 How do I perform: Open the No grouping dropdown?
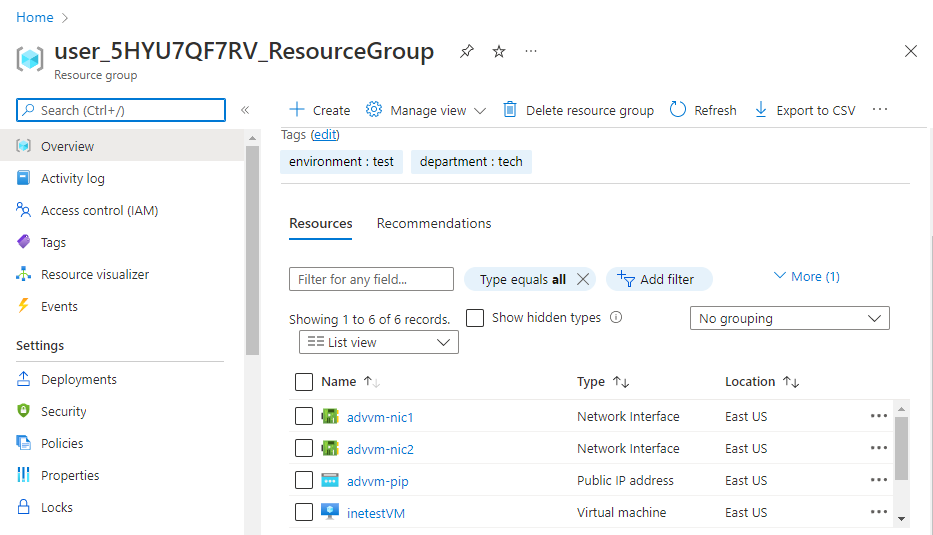[x=789, y=318]
